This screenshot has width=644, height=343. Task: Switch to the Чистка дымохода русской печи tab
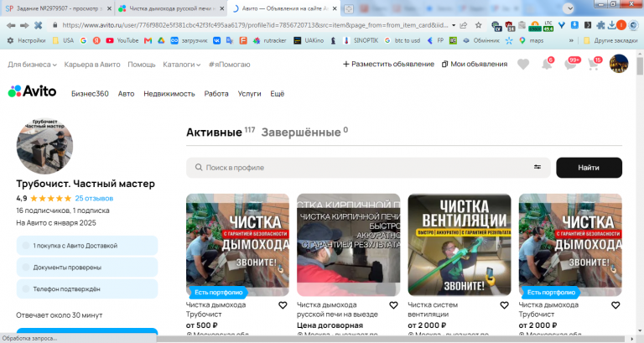tap(171, 8)
